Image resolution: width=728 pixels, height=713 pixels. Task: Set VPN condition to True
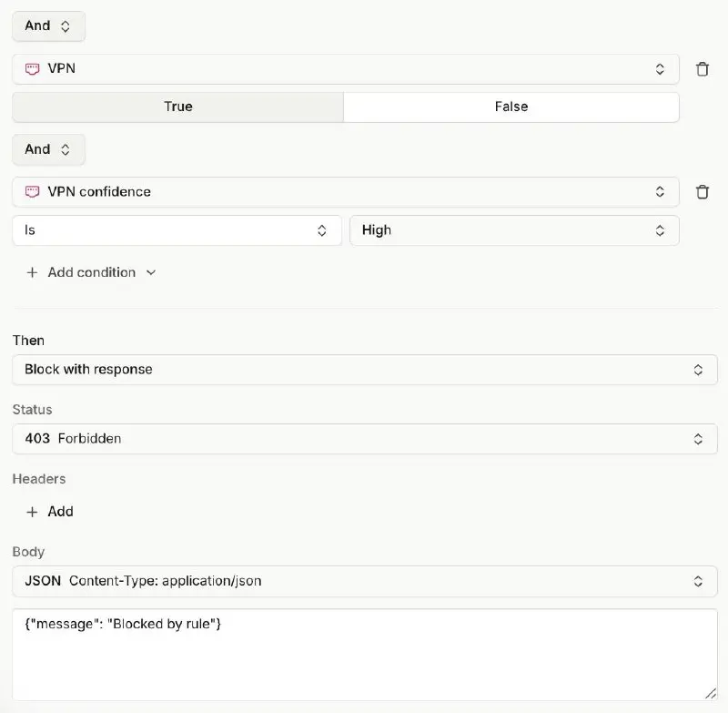tap(178, 107)
